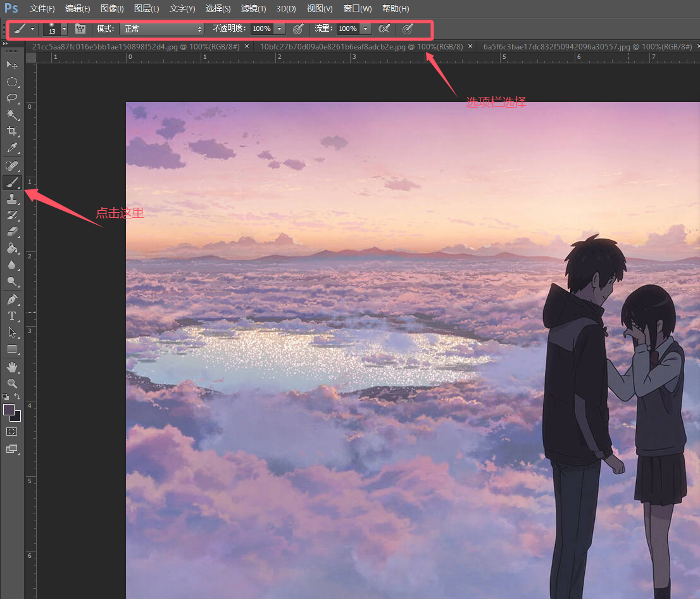Select the Spot Healing Brush tool
Image resolution: width=700 pixels, height=599 pixels.
click(x=12, y=166)
